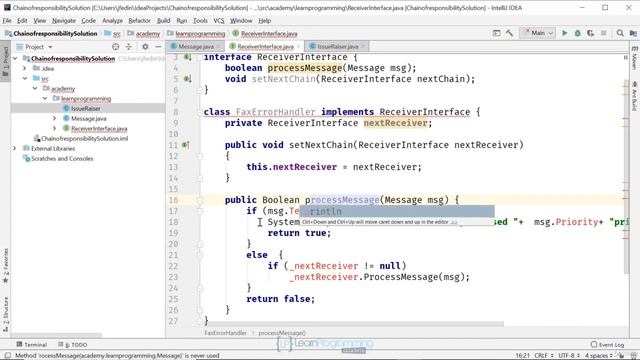The height and width of the screenshot is (360, 640).
Task: Open the Main run configuration dropdown
Action: (537, 33)
